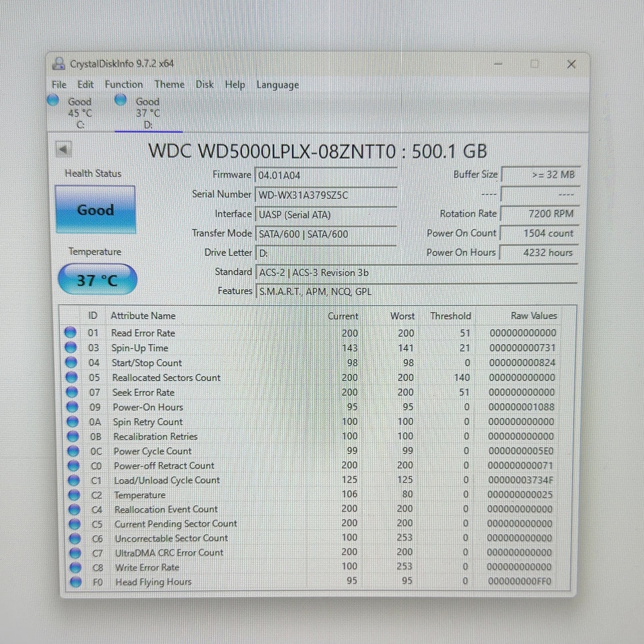The image size is (644, 644).
Task: Click status orb of Read Error Rate row
Action: tap(70, 333)
